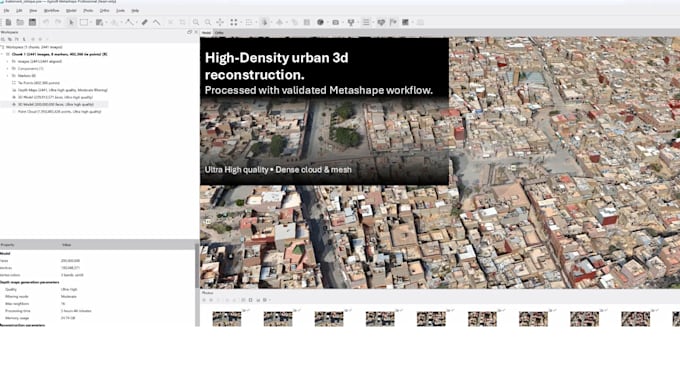Viewport: 680px width, 383px height.
Task: Select the Navigation arrow tool
Action: click(71, 22)
